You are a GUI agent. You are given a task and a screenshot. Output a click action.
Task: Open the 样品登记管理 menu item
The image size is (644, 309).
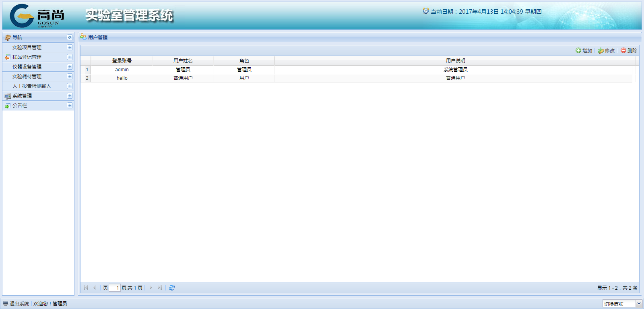click(x=27, y=57)
